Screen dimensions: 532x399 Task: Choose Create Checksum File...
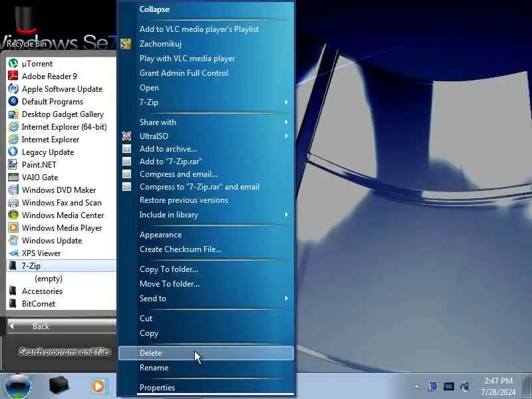[206, 249]
